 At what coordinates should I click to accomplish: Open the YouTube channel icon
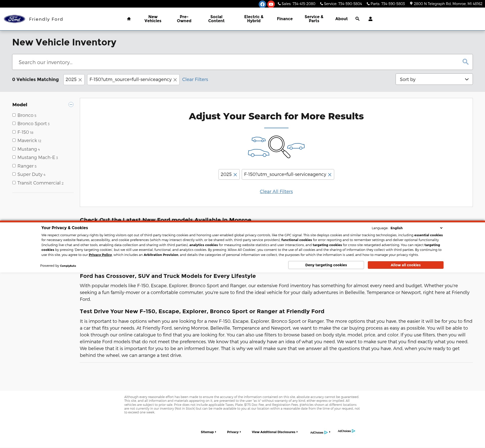271,4
